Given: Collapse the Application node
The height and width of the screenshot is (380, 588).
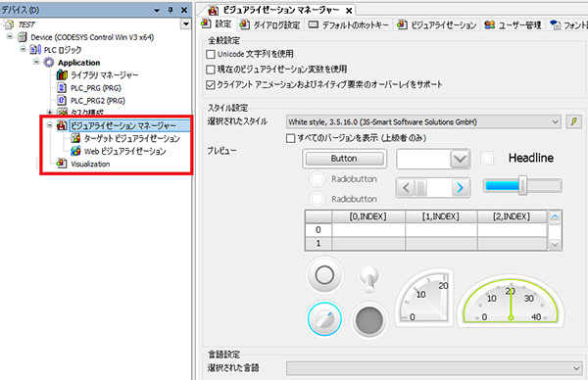Looking at the screenshot, I should click(36, 62).
